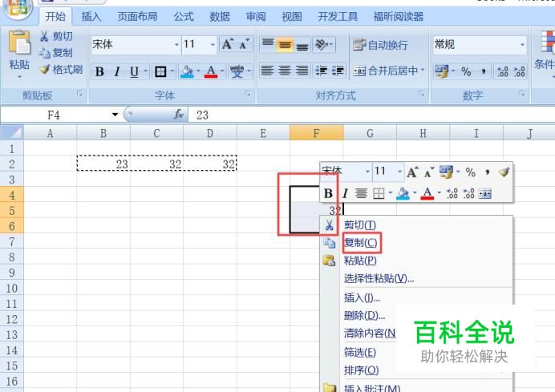Switch to the 审阅 (Review) tab
This screenshot has height=392, width=555.
tap(256, 16)
